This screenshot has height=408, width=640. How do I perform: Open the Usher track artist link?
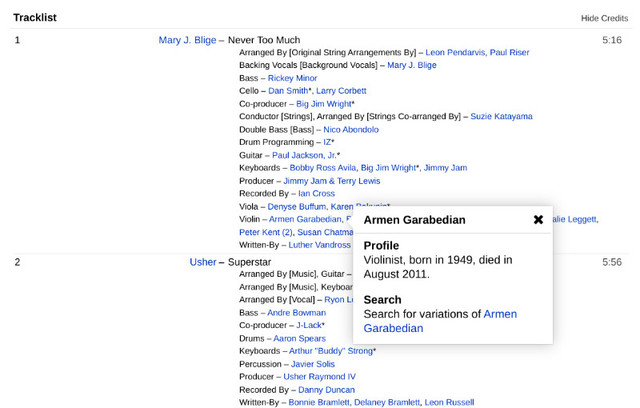click(x=202, y=262)
